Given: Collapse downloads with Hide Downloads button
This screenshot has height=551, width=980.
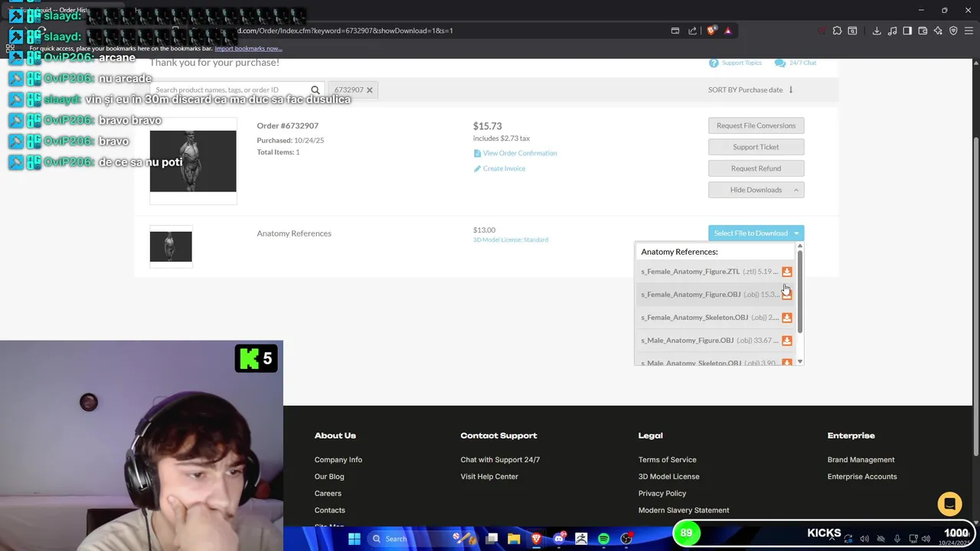Looking at the screenshot, I should coord(756,190).
